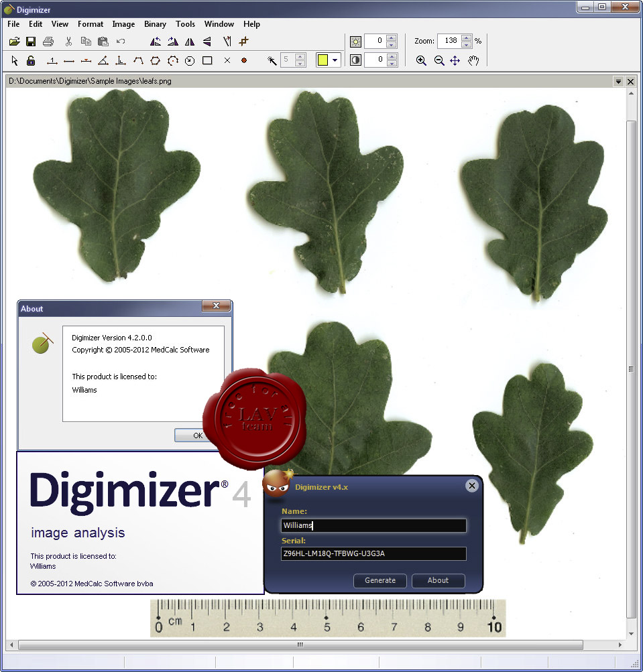
Task: Flip the image vertically
Action: coord(207,42)
